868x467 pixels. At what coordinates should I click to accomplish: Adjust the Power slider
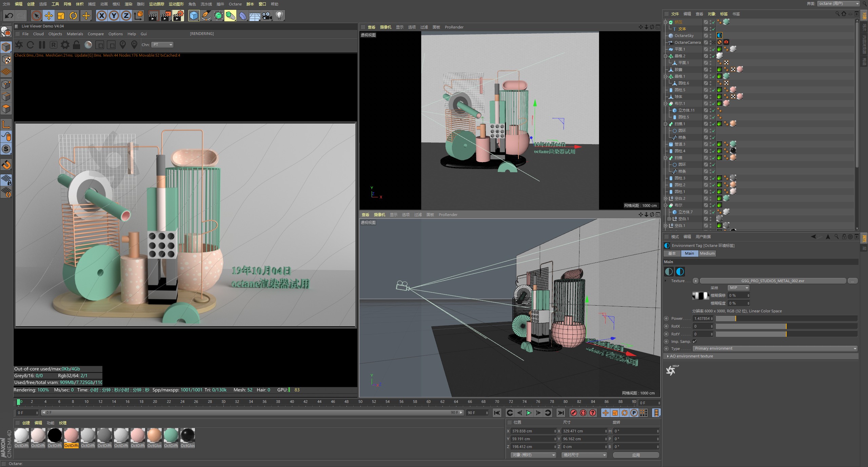click(x=786, y=318)
